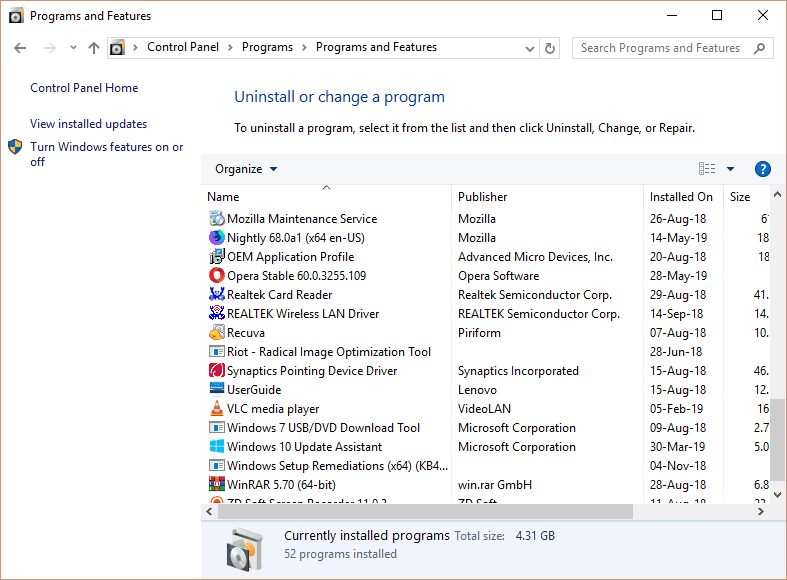Click the forward navigation arrow
Image resolution: width=787 pixels, height=580 pixels.
[49, 48]
